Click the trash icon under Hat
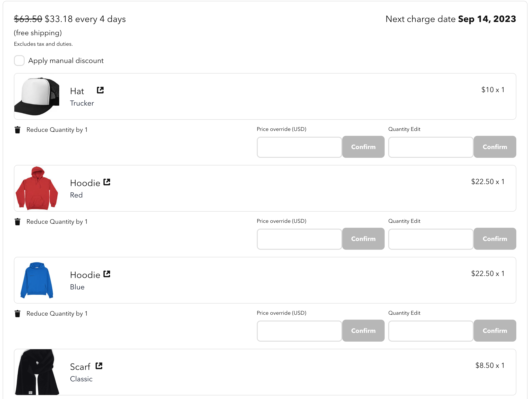 pyautogui.click(x=17, y=130)
